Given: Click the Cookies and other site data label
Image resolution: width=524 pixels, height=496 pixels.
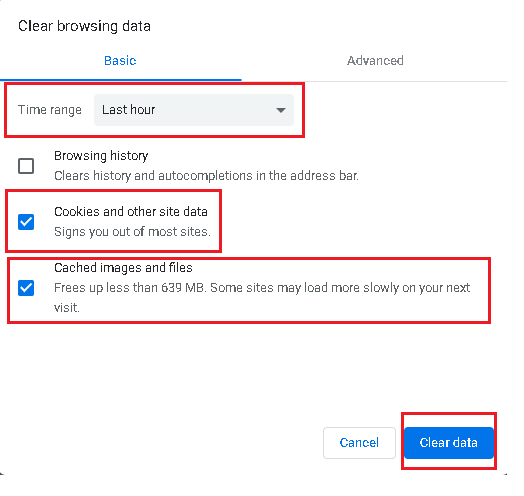Looking at the screenshot, I should [x=131, y=212].
